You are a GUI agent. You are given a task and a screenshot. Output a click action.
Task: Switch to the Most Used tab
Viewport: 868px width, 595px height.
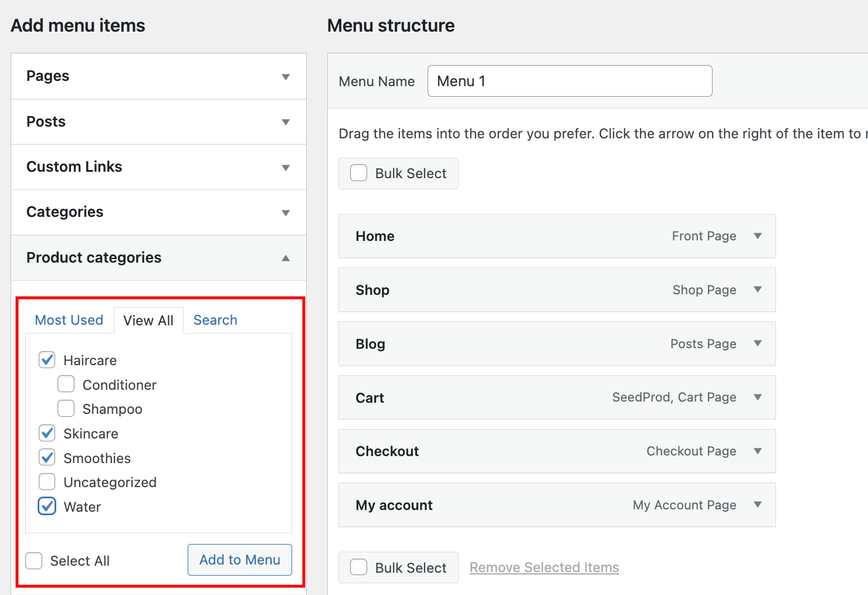click(x=69, y=320)
